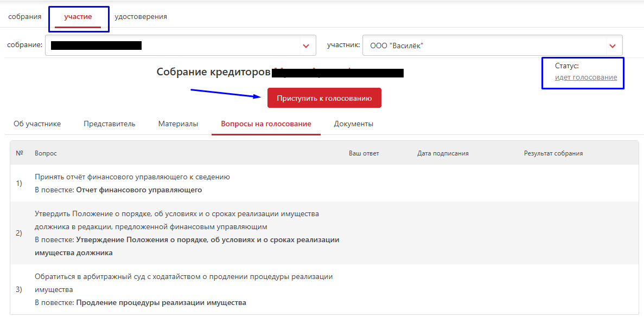The width and height of the screenshot is (644, 318).
Task: Select the ООО "Василёк" participant field
Action: (x=493, y=45)
